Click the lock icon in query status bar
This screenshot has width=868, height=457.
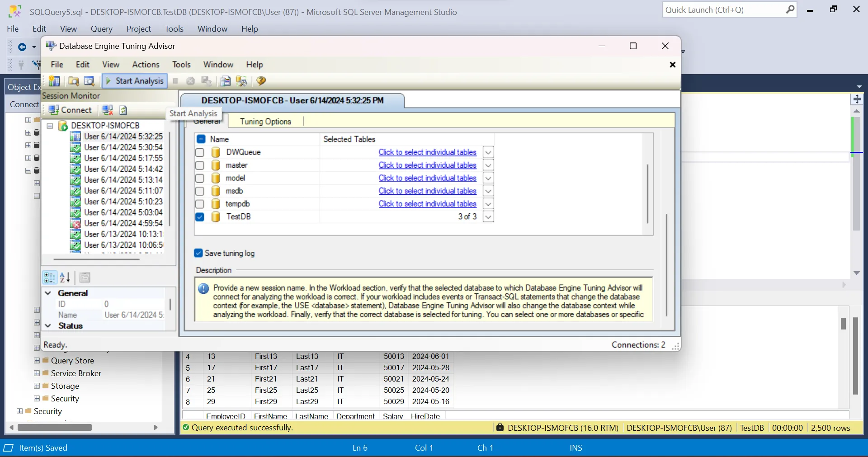500,427
